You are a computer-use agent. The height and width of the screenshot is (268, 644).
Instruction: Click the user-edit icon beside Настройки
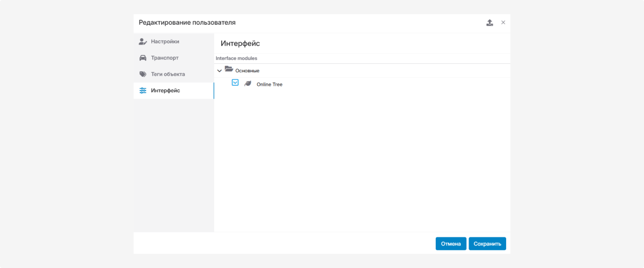[x=143, y=41]
